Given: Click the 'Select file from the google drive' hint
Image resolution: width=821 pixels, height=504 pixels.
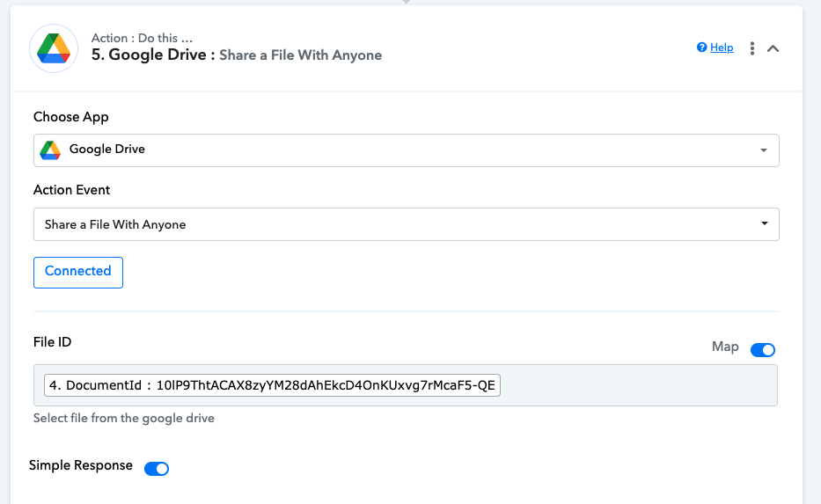Looking at the screenshot, I should coord(123,418).
